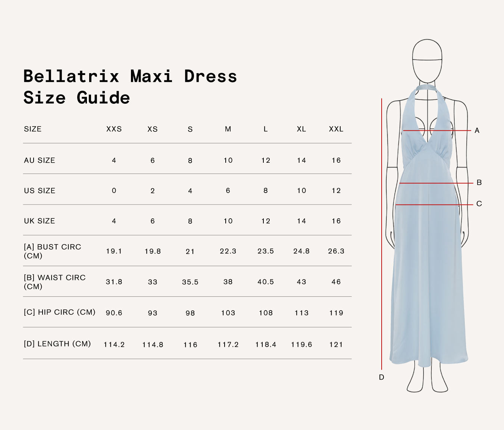Click the measurement marker A on the diagram

point(478,130)
